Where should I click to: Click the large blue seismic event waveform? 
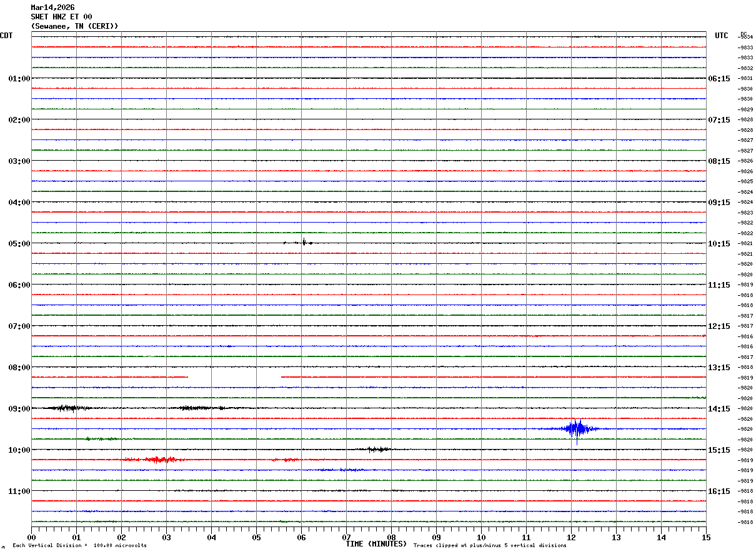click(577, 428)
